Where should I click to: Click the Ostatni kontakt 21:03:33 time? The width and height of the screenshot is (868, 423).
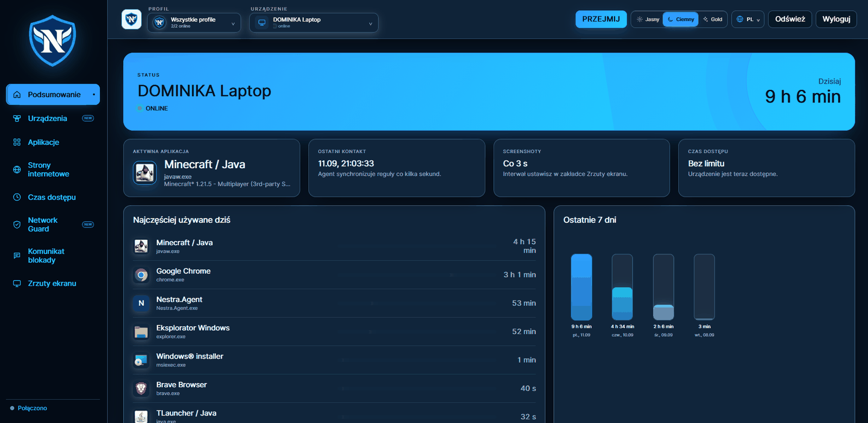point(346,163)
